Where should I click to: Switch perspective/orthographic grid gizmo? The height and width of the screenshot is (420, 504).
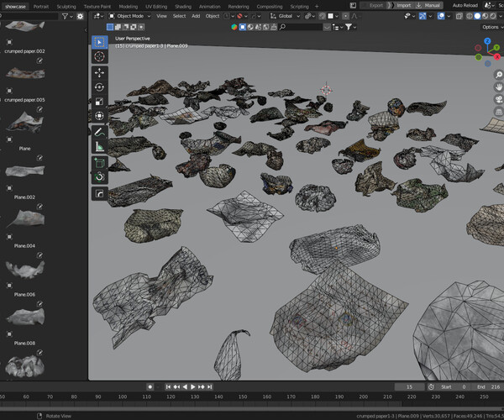(498, 112)
